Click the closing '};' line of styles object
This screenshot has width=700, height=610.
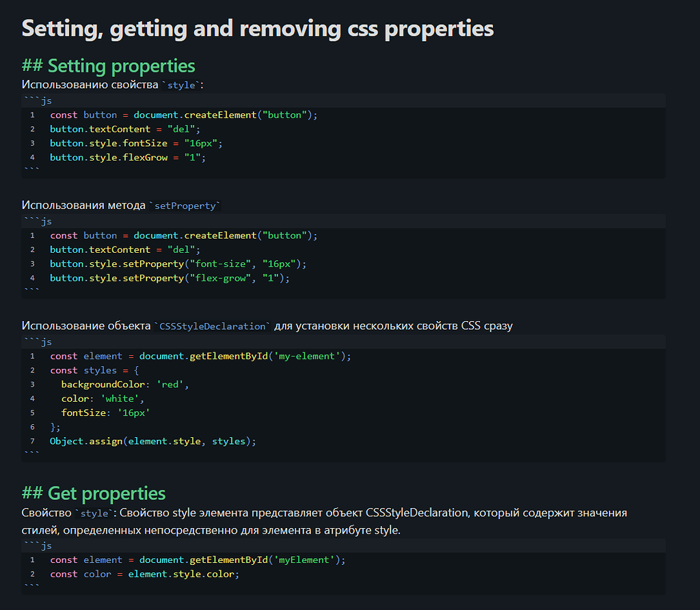55,427
